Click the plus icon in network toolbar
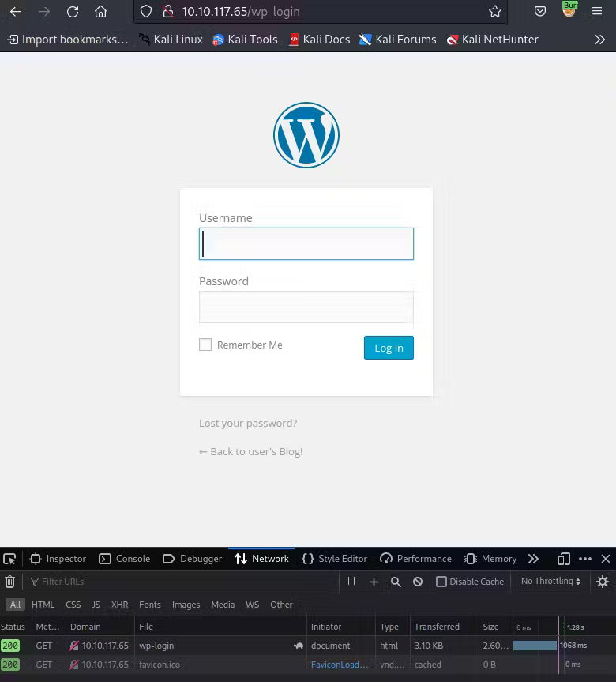This screenshot has height=682, width=616. tap(374, 582)
